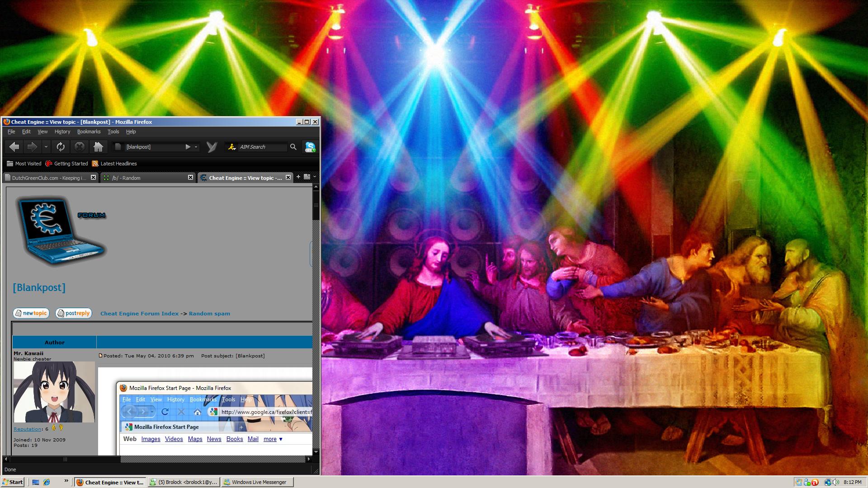Show Desktop from quick launch

(x=36, y=482)
